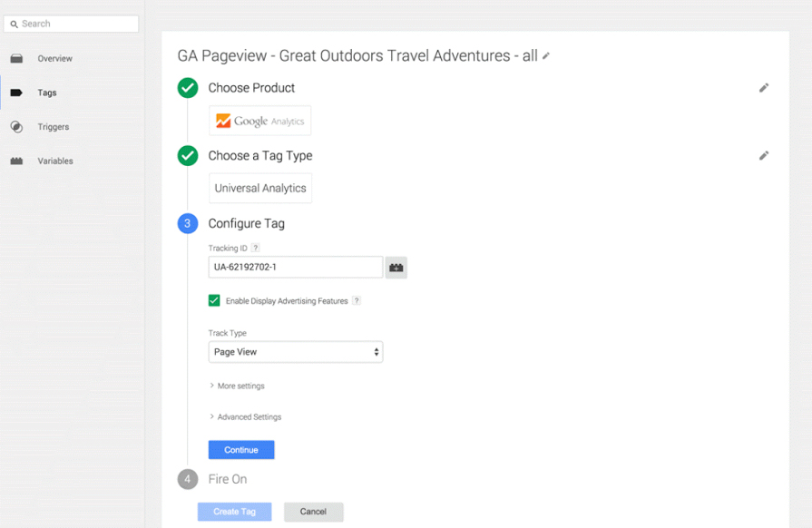Click the tag title GA Pageview text
The height and width of the screenshot is (528, 812).
coord(357,56)
